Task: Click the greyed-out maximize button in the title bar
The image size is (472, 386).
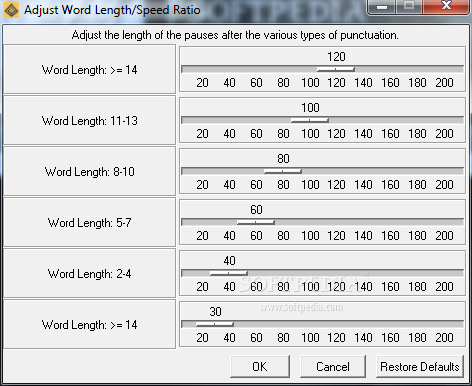Action: [x=409, y=6]
